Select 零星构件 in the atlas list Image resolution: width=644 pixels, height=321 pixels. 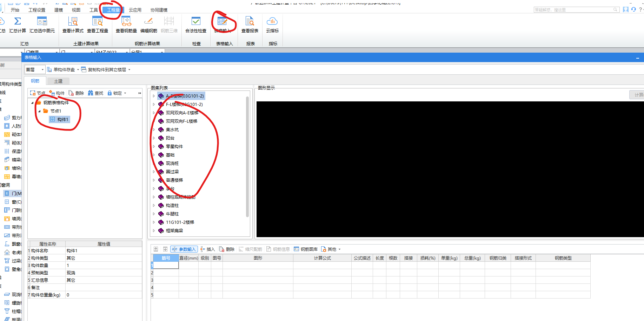174,146
